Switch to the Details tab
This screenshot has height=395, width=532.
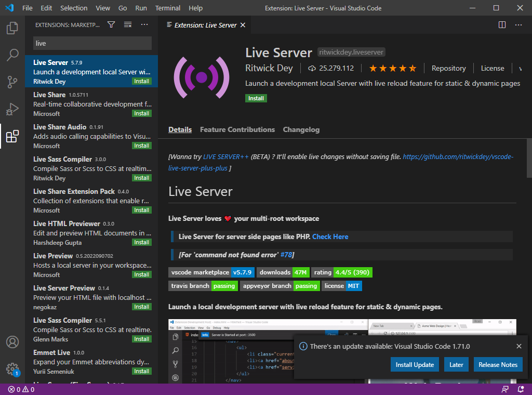click(x=180, y=129)
